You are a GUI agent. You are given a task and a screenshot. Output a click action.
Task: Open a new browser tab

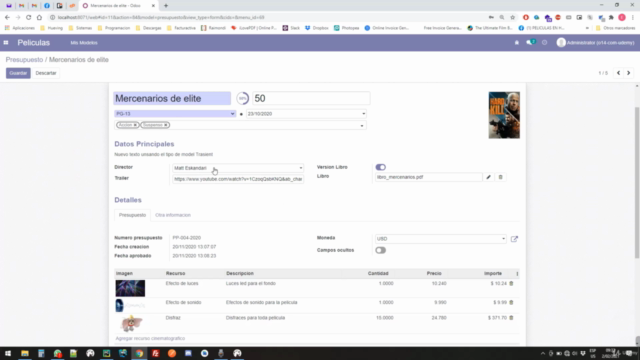pyautogui.click(x=166, y=6)
